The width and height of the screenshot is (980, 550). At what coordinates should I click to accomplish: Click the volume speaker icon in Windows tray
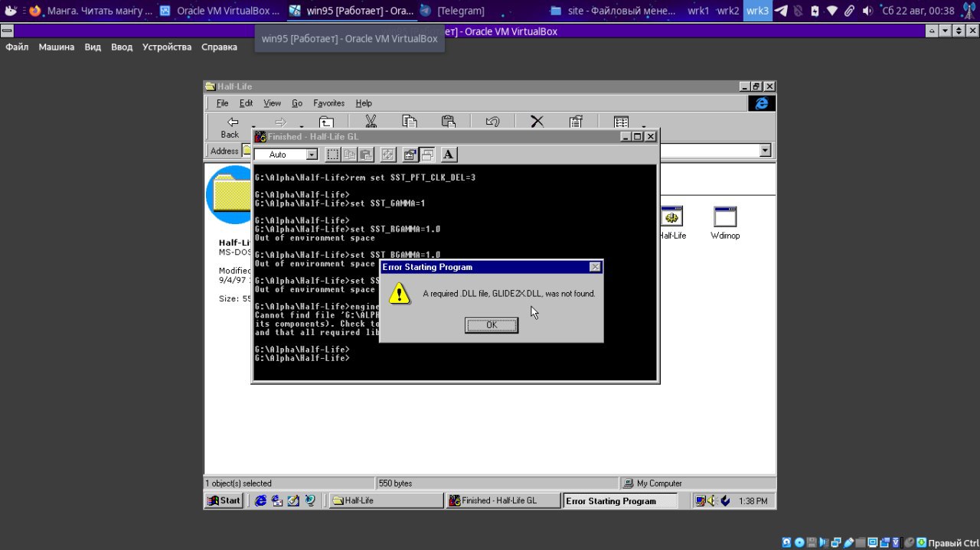pyautogui.click(x=711, y=501)
